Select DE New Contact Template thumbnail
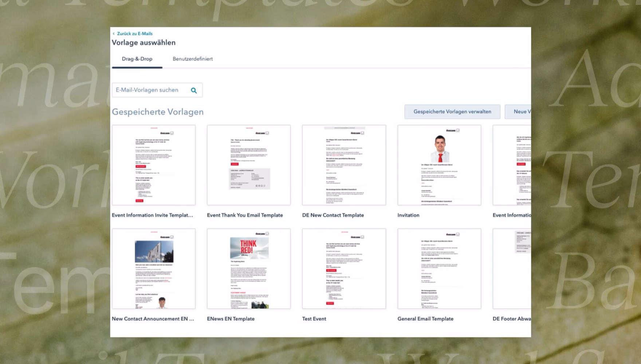 tap(344, 165)
